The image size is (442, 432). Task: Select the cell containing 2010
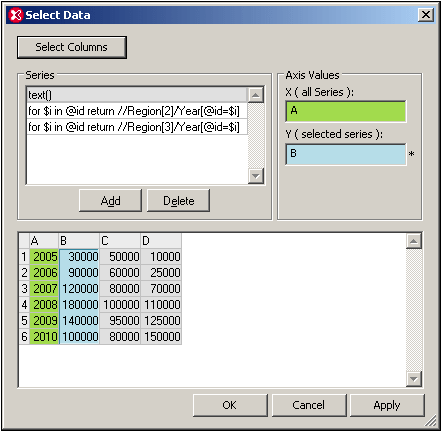[x=44, y=337]
